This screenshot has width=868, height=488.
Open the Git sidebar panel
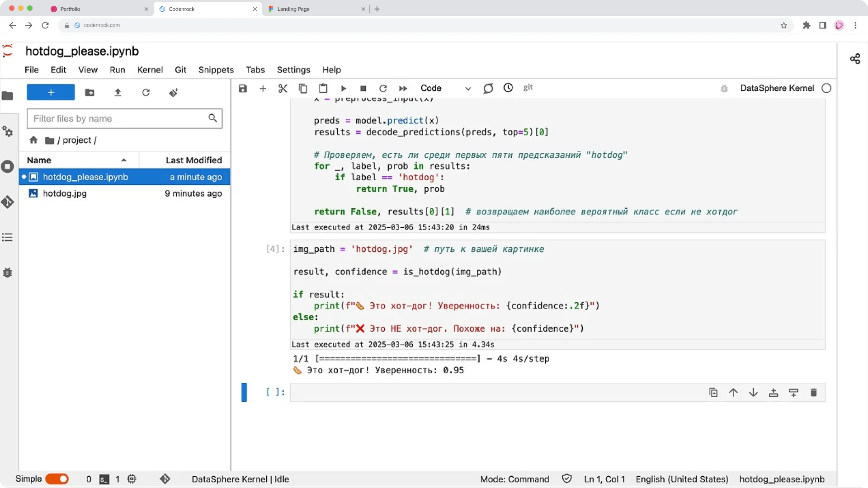8,202
